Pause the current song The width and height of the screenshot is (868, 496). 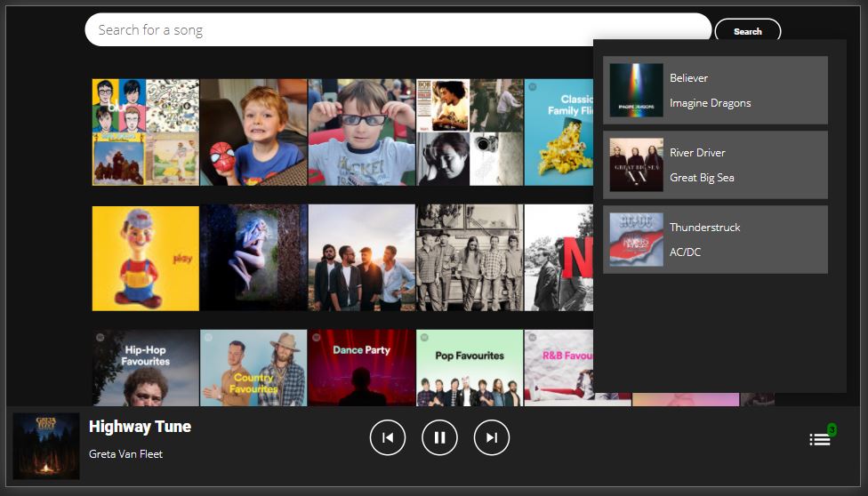(x=439, y=437)
